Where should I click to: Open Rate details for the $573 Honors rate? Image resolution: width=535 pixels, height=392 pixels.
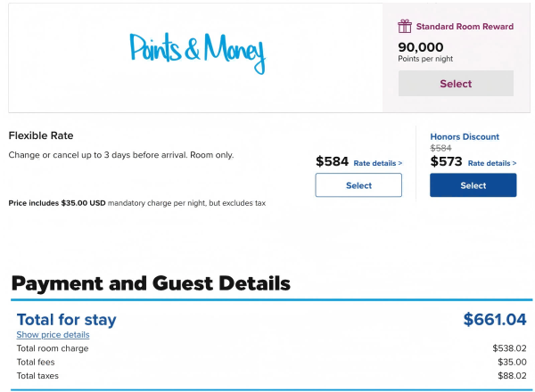(x=492, y=163)
